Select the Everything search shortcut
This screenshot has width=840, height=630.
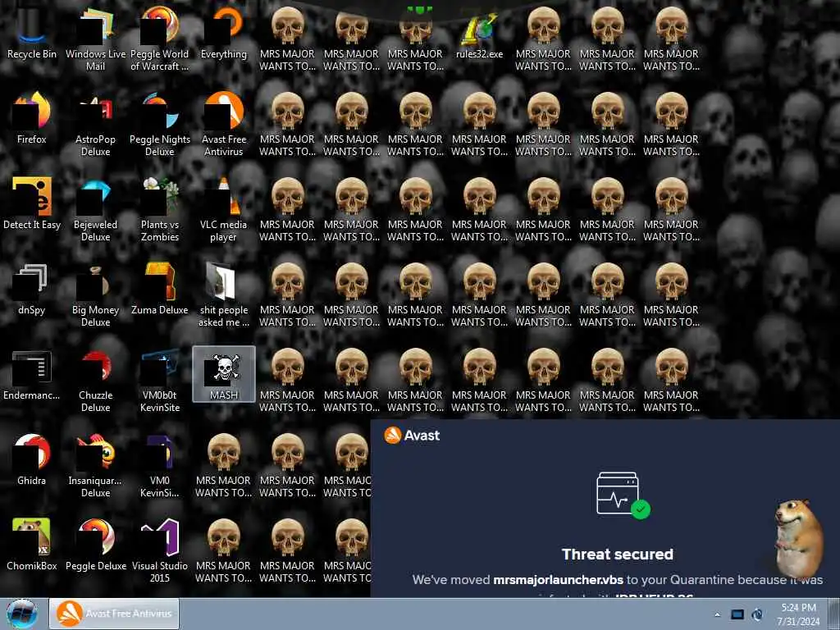click(223, 33)
